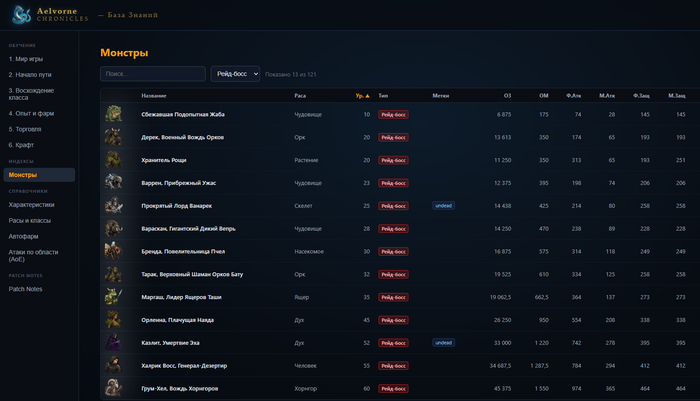The height and width of the screenshot is (401, 700).
Task: Click the Метки column header
Action: pyautogui.click(x=441, y=96)
